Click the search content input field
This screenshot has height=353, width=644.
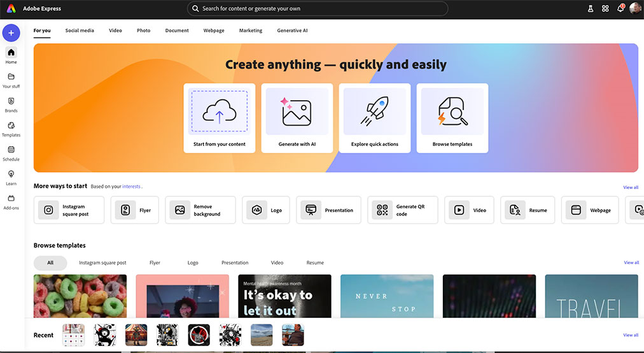point(318,9)
